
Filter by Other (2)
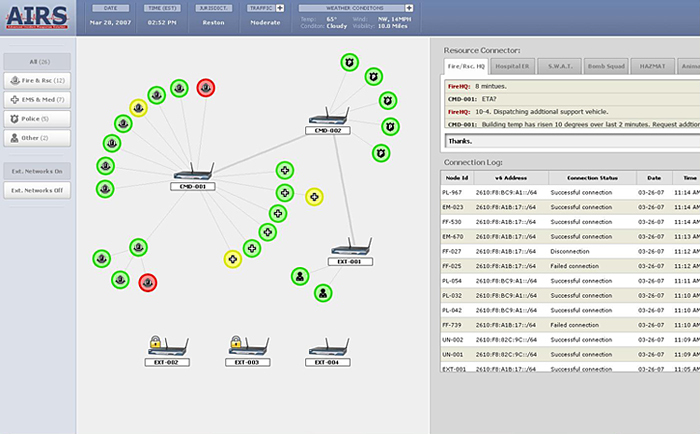37,138
